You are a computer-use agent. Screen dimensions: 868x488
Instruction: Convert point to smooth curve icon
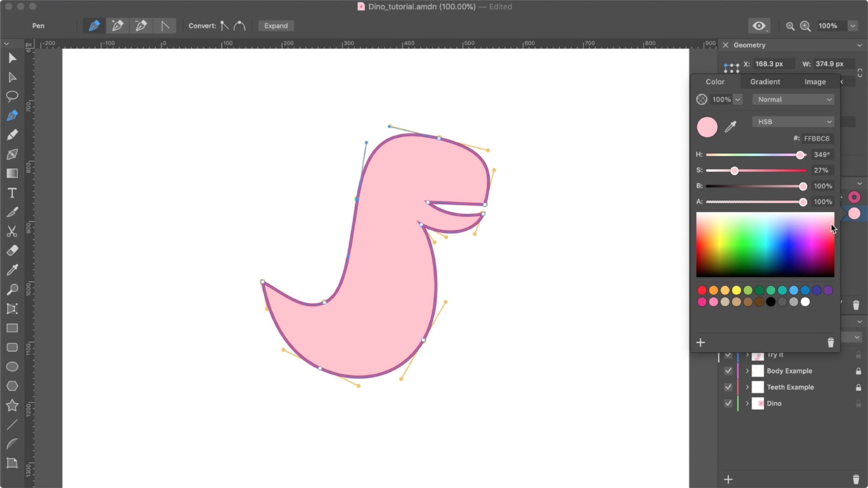(x=239, y=26)
